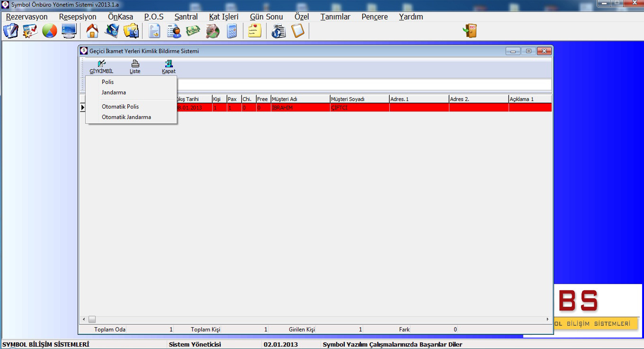Open the calculator toolbar icon

tap(232, 31)
